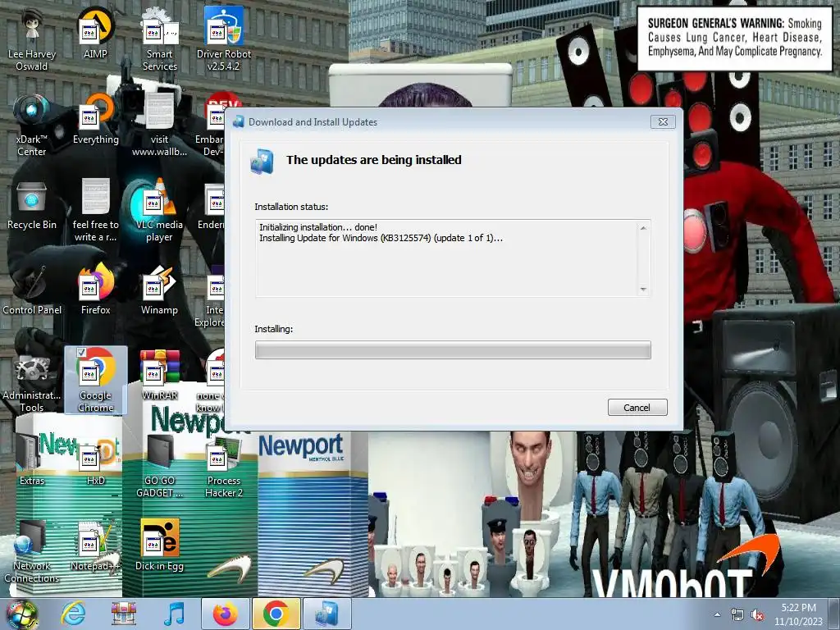Switch to Firefox on the taskbar
840x630 pixels.
click(225, 614)
